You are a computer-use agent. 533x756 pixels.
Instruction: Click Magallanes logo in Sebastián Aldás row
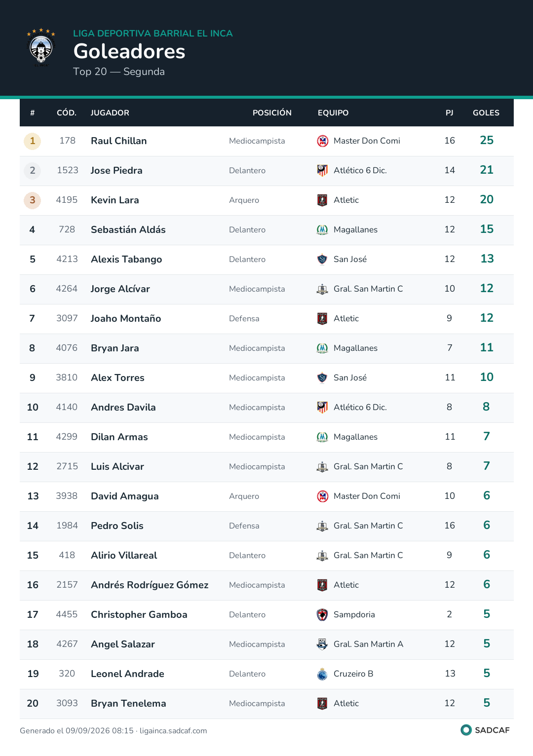click(322, 230)
